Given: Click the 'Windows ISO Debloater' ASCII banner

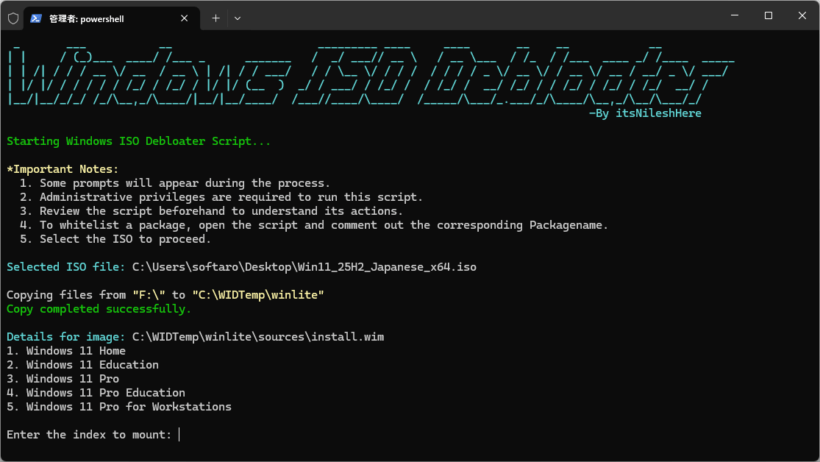Looking at the screenshot, I should [x=370, y=76].
